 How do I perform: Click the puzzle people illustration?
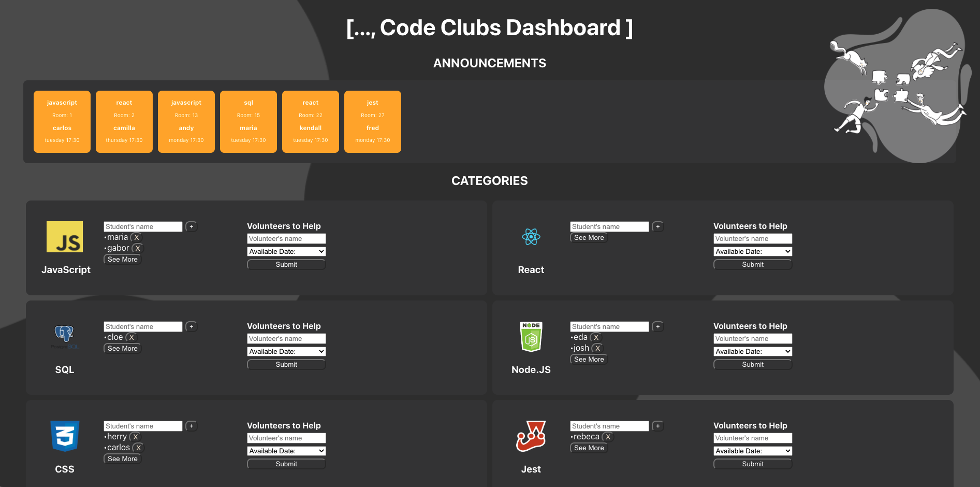tap(897, 85)
